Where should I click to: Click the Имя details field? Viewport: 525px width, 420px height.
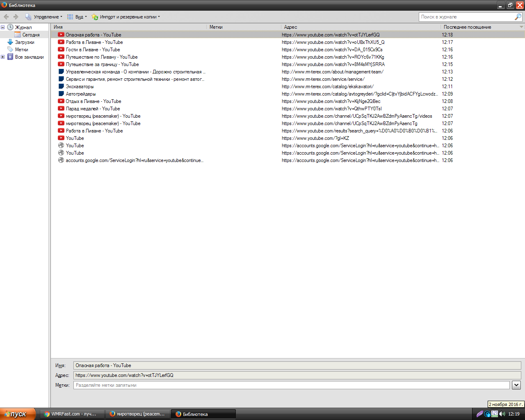tap(297, 365)
